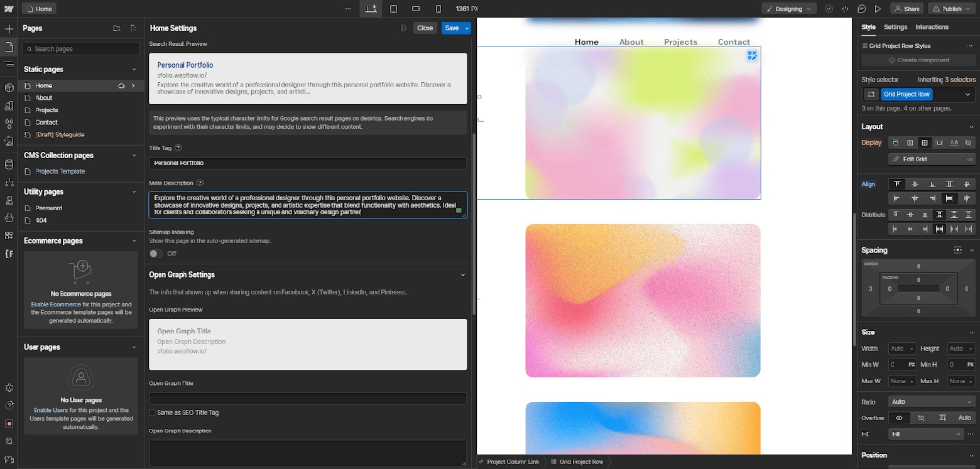Select the tablet breakpoint

pos(394,9)
